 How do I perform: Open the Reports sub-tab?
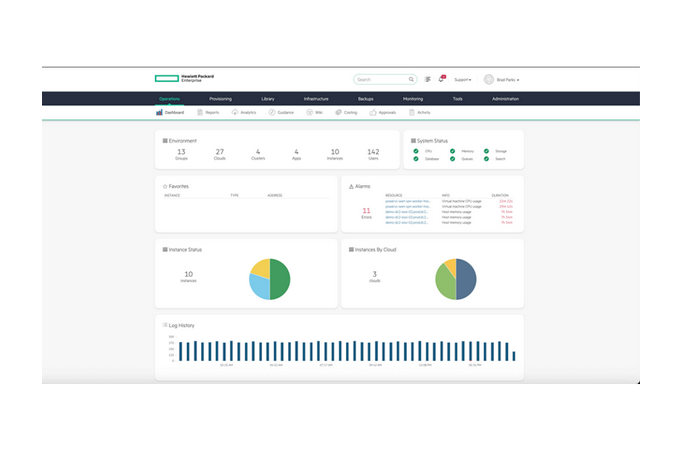point(208,113)
